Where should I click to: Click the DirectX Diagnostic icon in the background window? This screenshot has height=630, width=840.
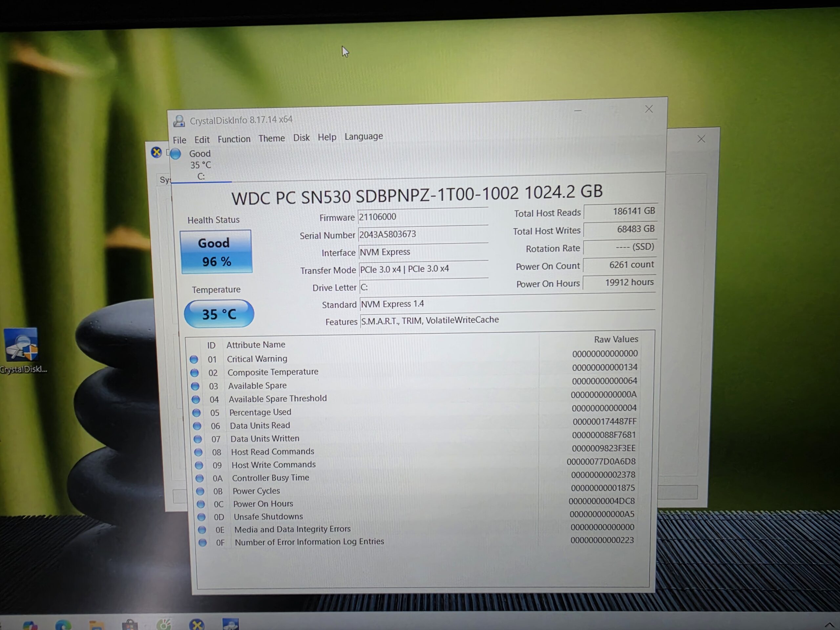[x=156, y=153]
